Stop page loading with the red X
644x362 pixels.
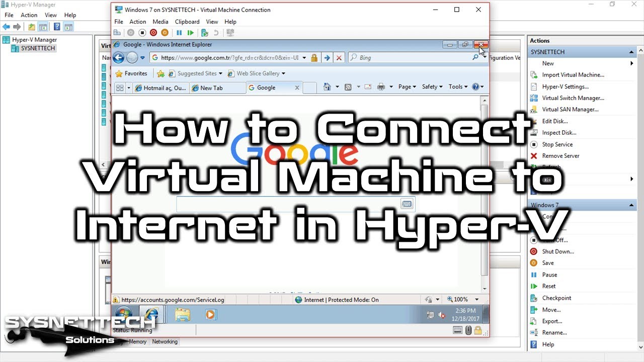pos(339,58)
